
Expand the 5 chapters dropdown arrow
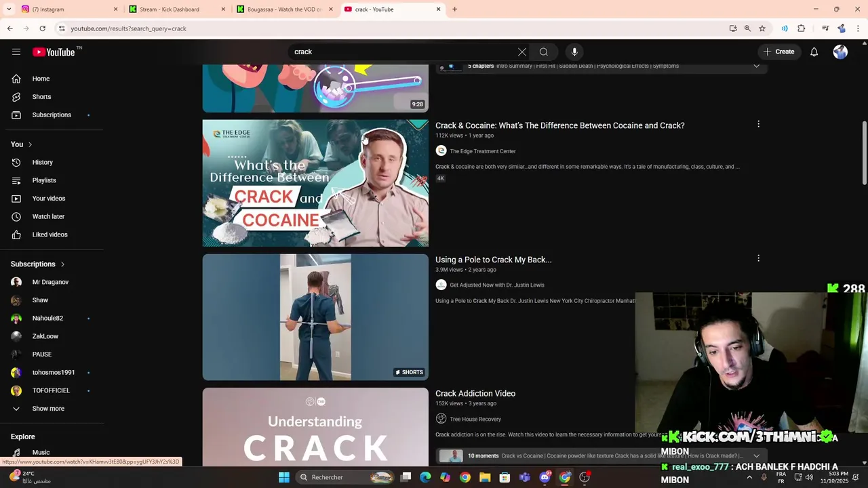point(756,66)
